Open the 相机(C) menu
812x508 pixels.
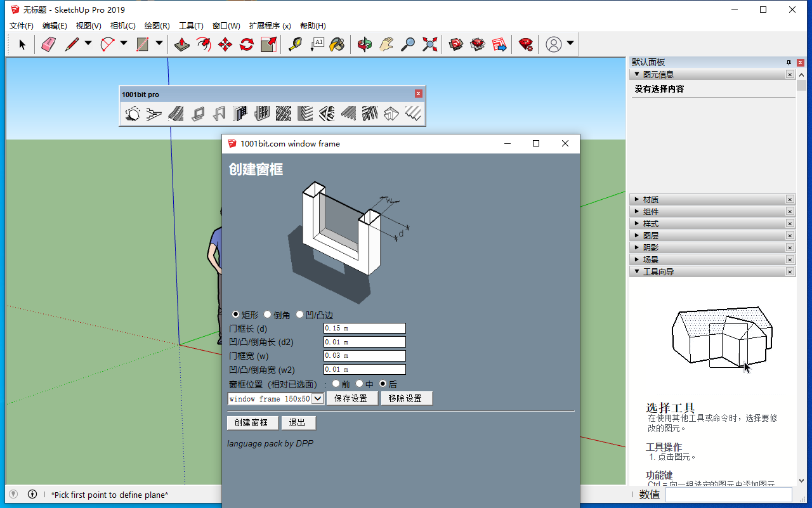[x=122, y=26]
